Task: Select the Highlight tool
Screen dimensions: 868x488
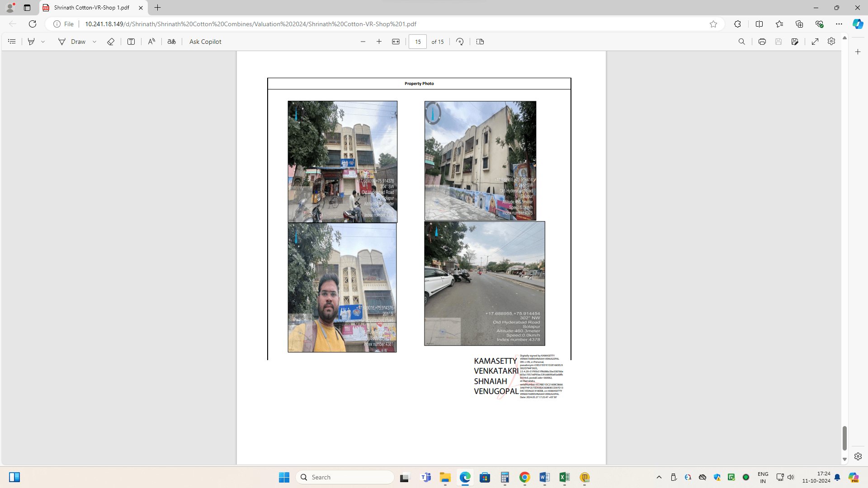Action: point(31,42)
